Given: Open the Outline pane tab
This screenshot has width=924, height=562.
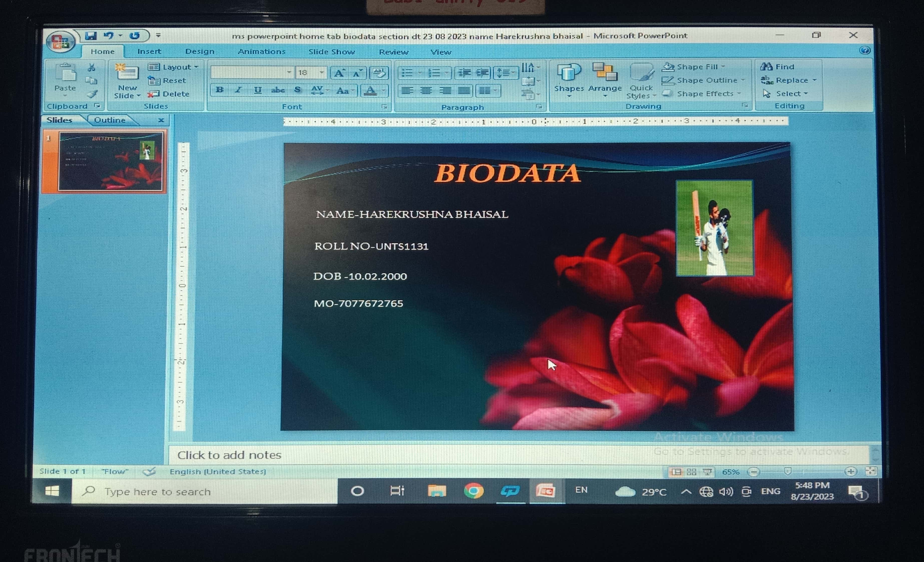Looking at the screenshot, I should 110,120.
